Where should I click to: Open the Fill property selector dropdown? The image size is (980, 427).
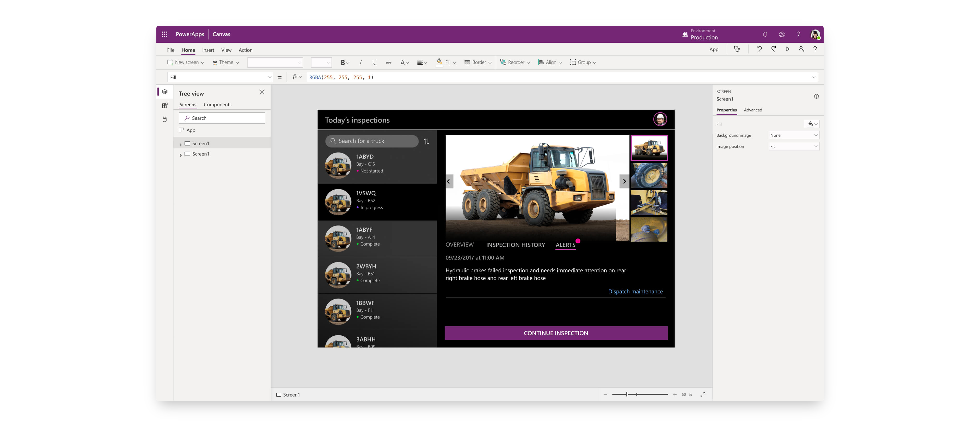[x=220, y=78]
